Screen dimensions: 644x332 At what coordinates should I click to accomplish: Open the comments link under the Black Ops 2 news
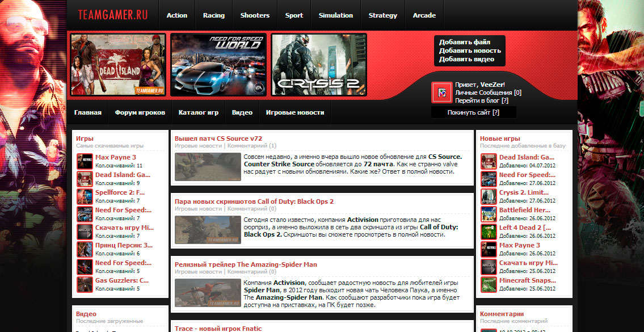click(252, 209)
